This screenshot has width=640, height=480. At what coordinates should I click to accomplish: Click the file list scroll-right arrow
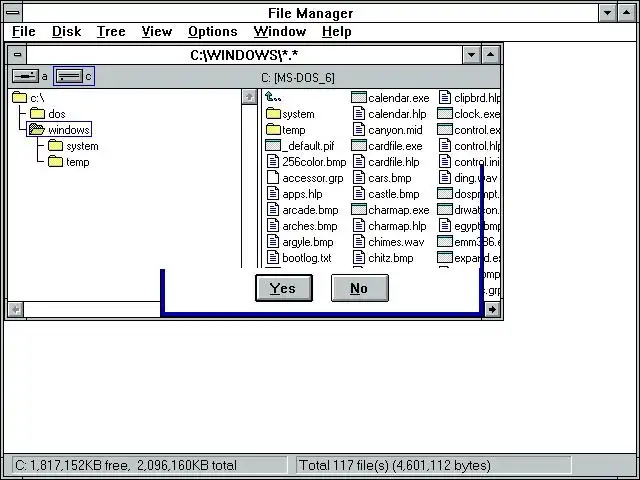click(x=492, y=309)
